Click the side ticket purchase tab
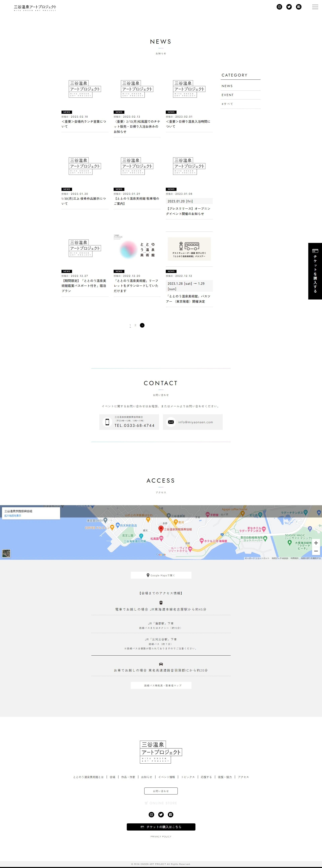The image size is (322, 868). pyautogui.click(x=315, y=271)
